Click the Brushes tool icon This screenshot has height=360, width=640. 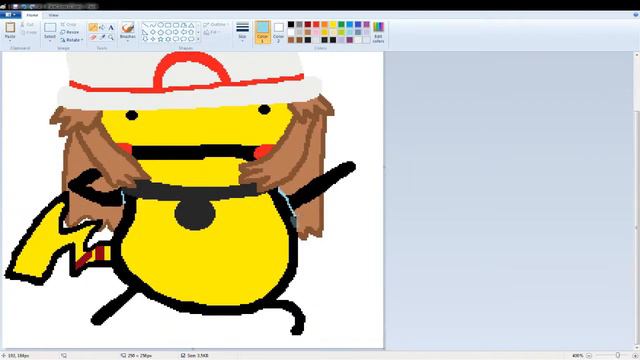point(128,27)
